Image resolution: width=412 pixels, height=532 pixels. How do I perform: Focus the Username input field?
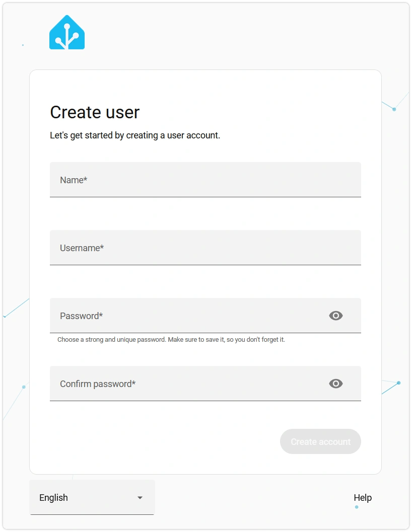click(x=205, y=248)
